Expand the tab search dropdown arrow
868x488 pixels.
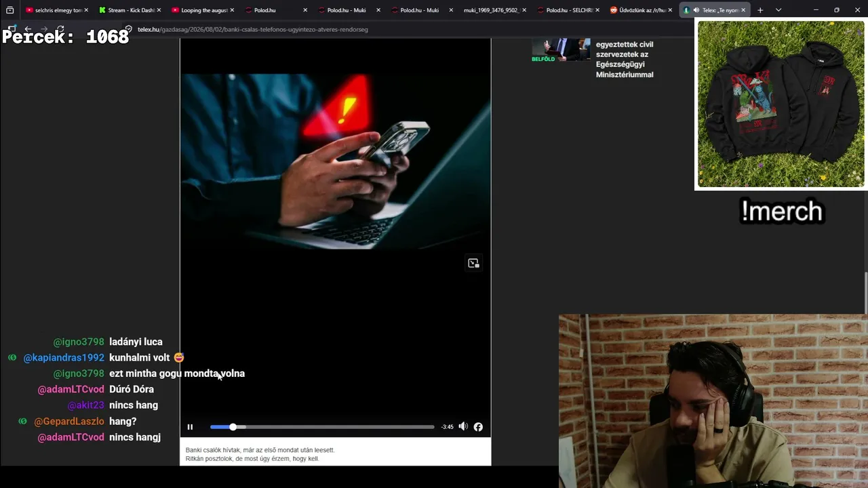[x=778, y=10]
